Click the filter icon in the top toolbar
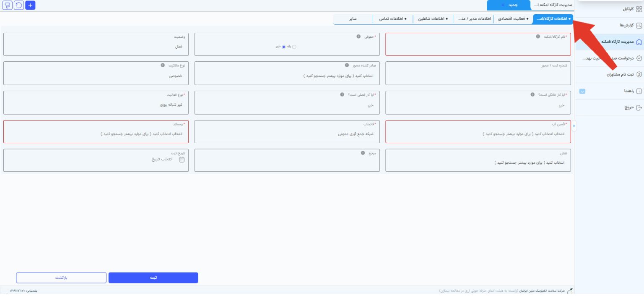This screenshot has height=296, width=644. pyautogui.click(x=8, y=5)
